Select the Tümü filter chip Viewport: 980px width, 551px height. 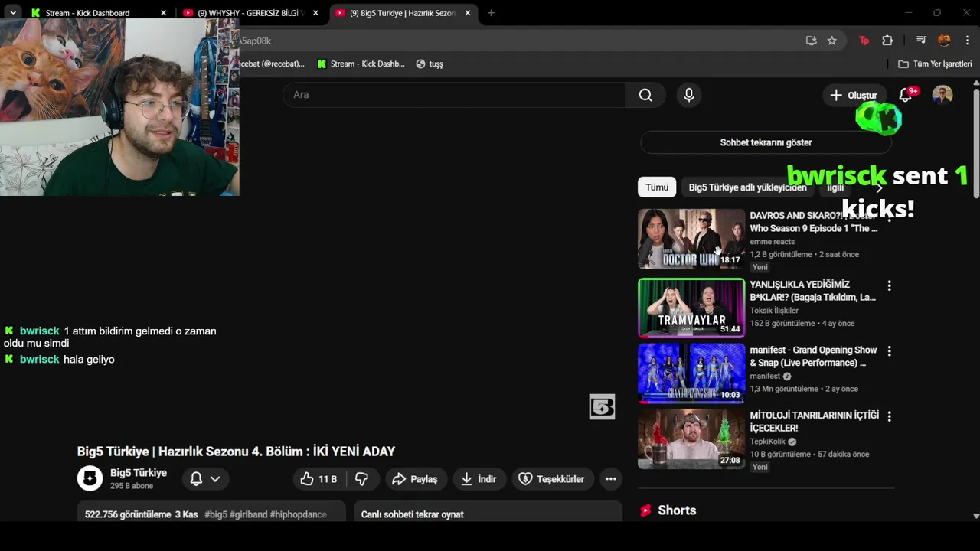[657, 187]
